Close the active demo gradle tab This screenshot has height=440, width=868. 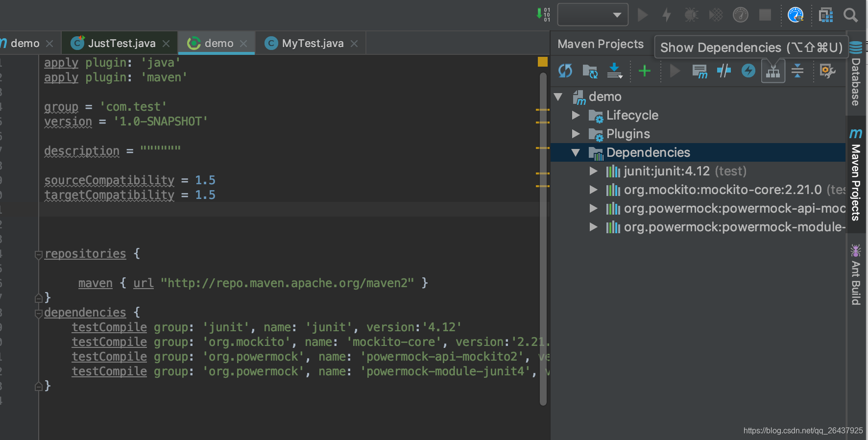pyautogui.click(x=243, y=44)
